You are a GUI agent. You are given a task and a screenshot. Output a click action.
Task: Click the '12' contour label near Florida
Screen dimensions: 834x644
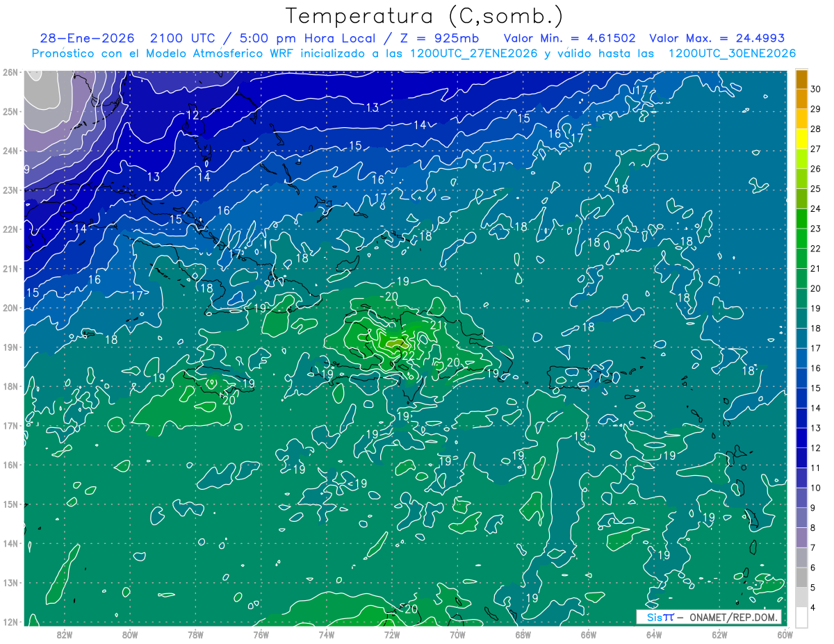tap(193, 115)
